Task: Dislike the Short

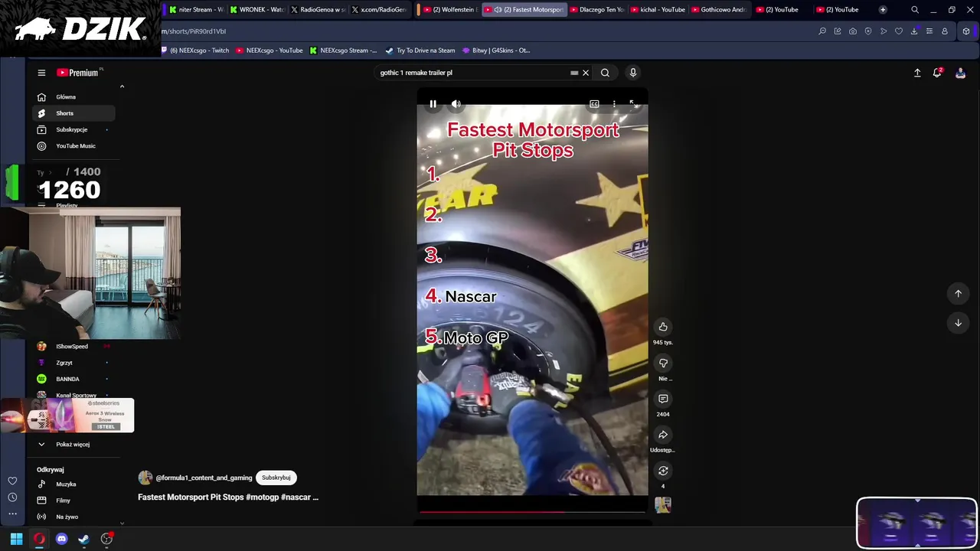Action: click(x=663, y=363)
